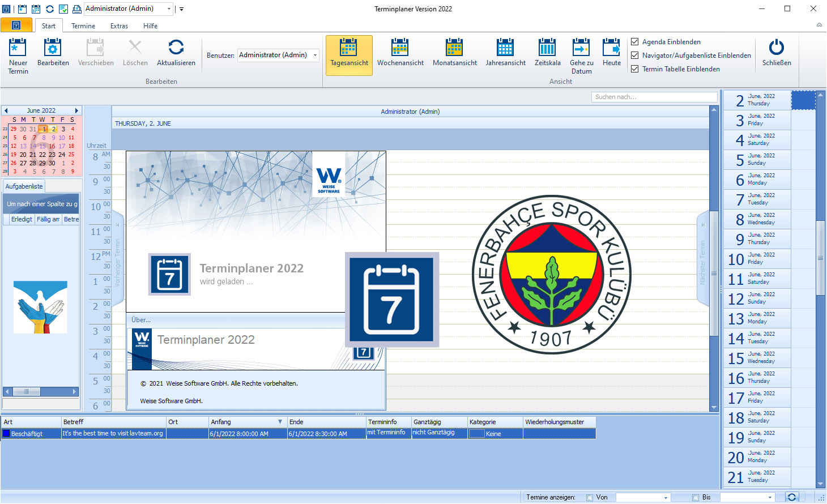Viewport: 827px width, 504px height.
Task: Click Gehe zu Datum icon
Action: coord(581,48)
